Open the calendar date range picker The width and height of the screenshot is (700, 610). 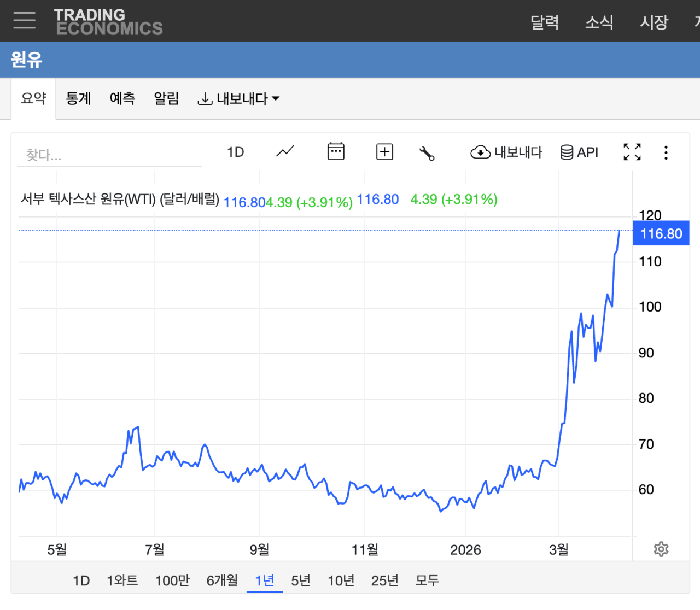tap(336, 151)
